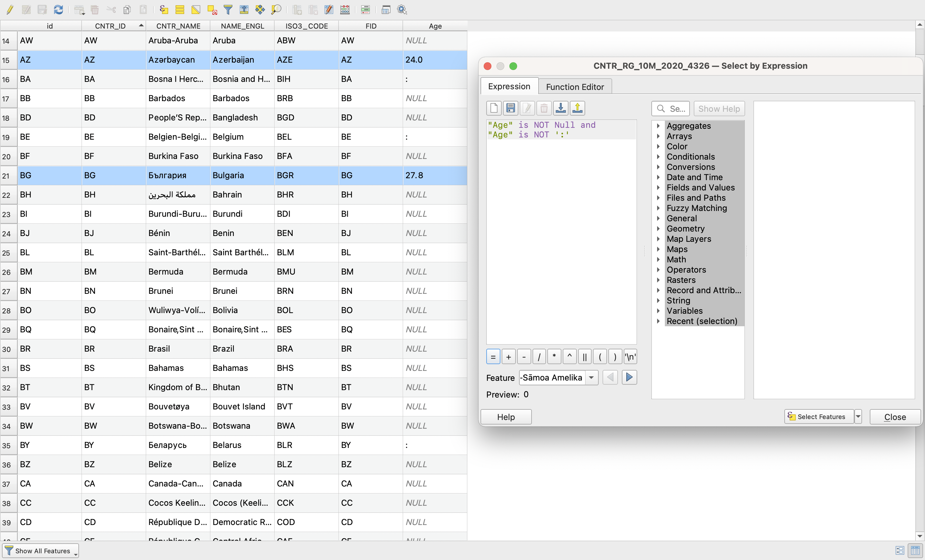The width and height of the screenshot is (925, 560).
Task: Expand the Aggregates function group
Action: [658, 126]
